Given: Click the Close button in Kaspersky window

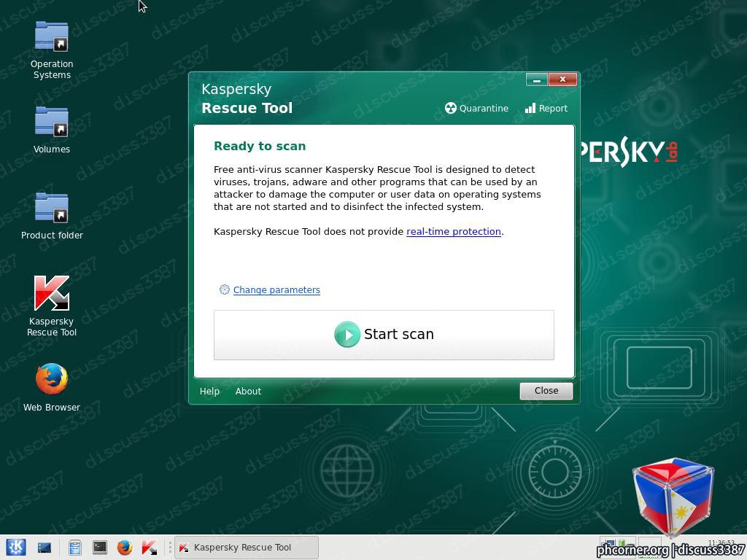Looking at the screenshot, I should pos(546,391).
